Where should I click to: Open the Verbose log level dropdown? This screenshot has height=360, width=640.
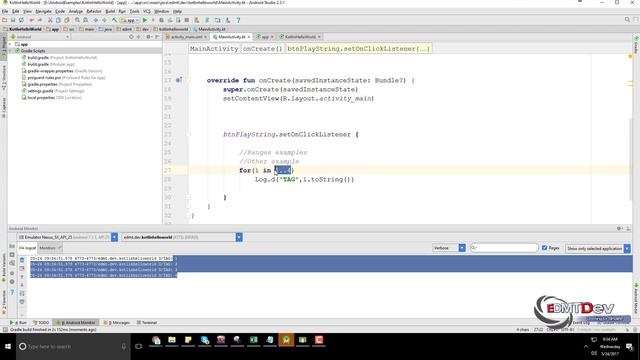pos(449,248)
